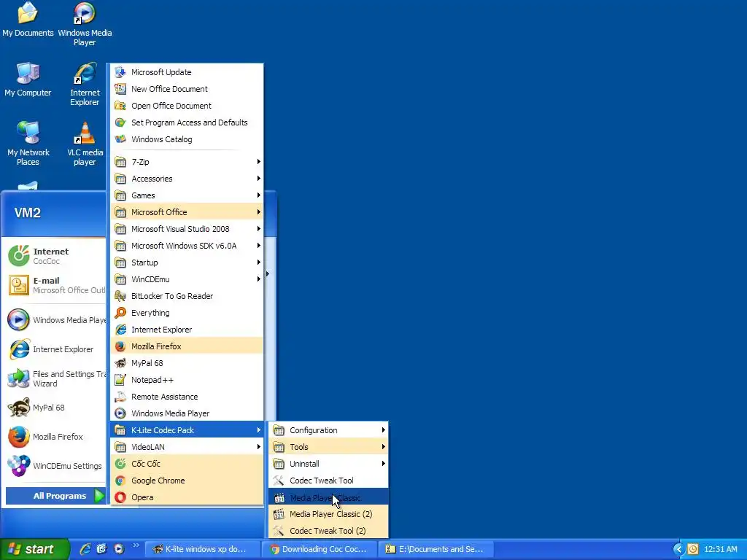Click the Outlook E-mail icon in Start menu
The image size is (747, 560).
tap(18, 285)
